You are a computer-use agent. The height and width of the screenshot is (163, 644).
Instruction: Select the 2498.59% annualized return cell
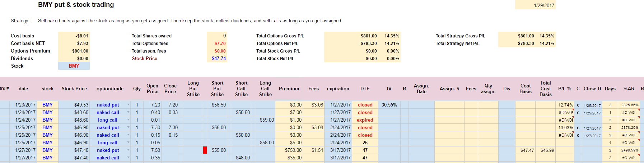click(x=629, y=150)
